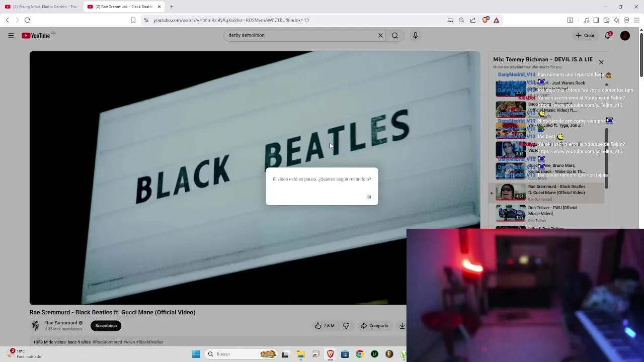Run search with magnifier button

pyautogui.click(x=395, y=35)
